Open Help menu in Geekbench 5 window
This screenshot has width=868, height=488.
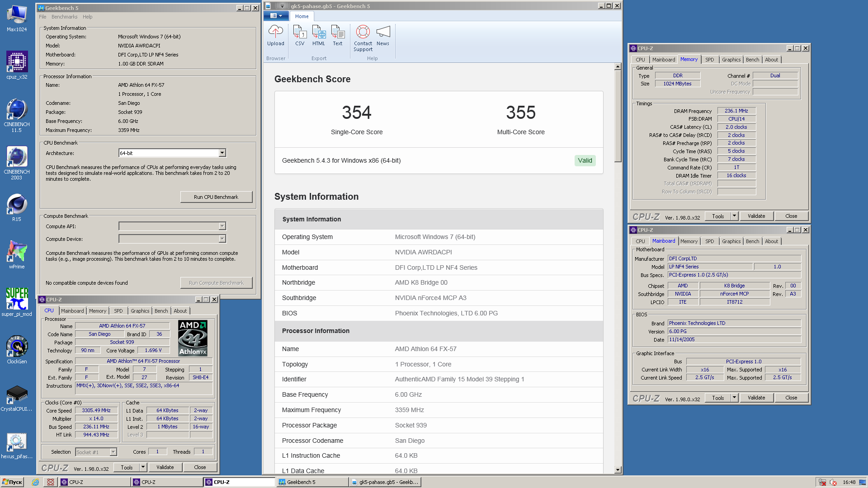click(87, 17)
